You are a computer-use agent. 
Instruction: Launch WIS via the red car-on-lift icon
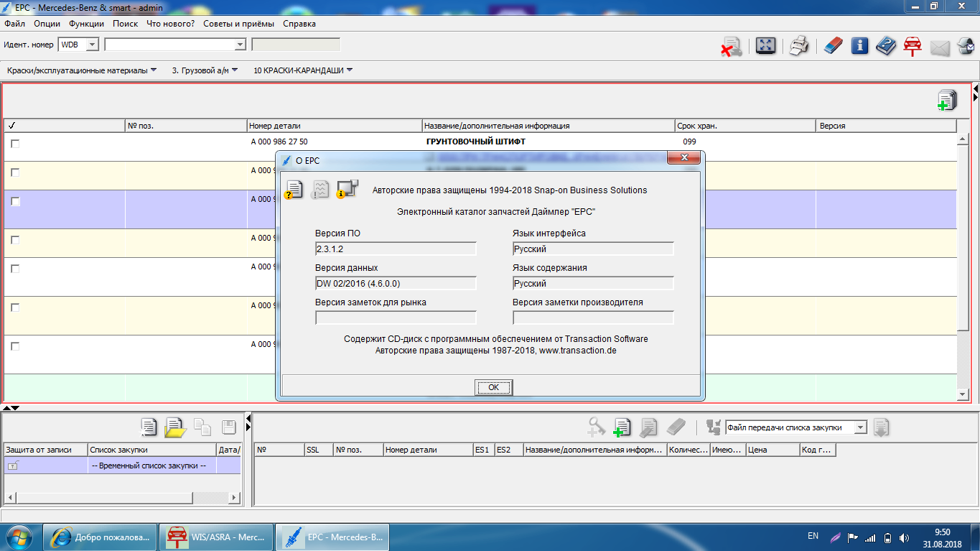pos(913,47)
